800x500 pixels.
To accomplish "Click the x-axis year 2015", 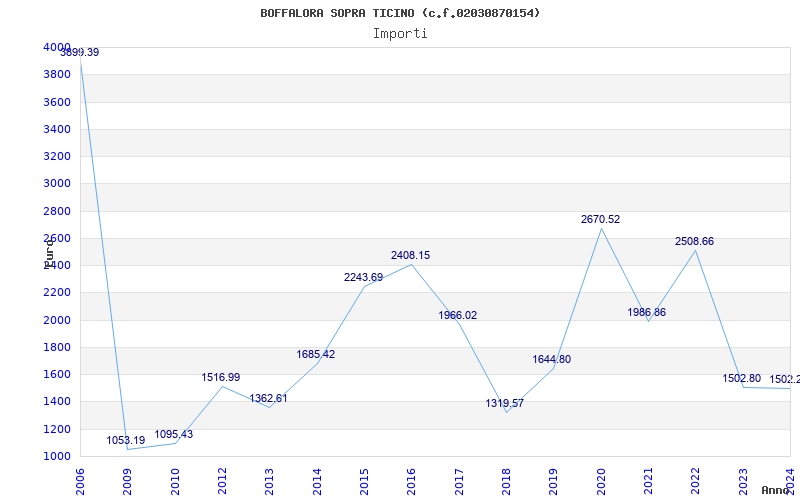I will click(x=364, y=482).
